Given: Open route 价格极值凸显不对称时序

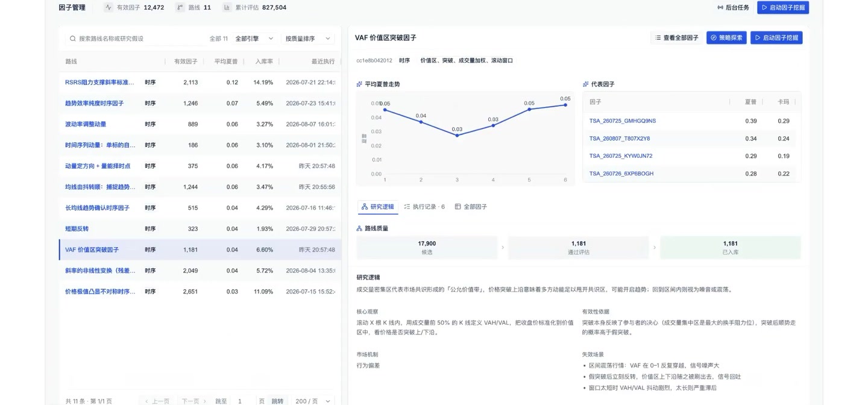Looking at the screenshot, I should [x=100, y=292].
